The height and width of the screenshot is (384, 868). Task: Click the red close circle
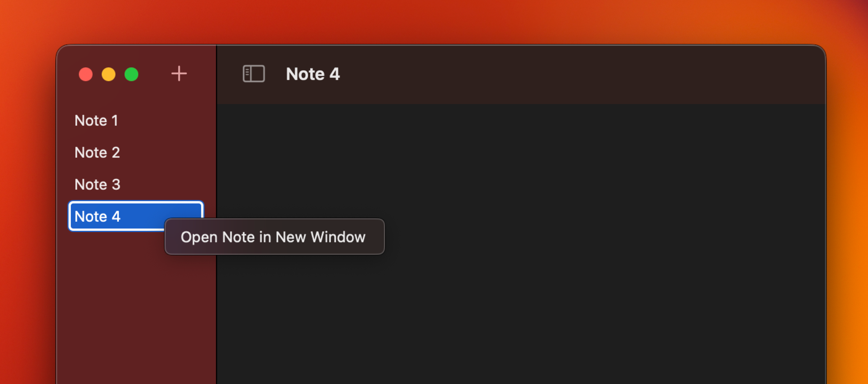[x=86, y=74]
